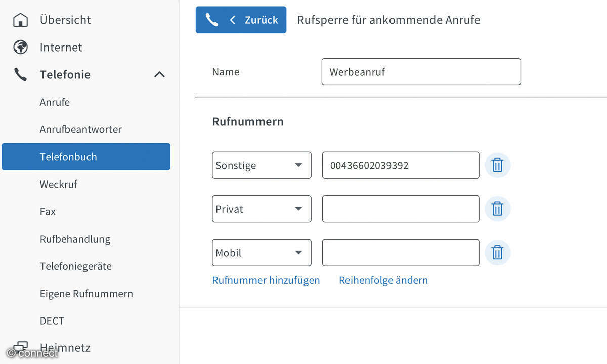The width and height of the screenshot is (607, 364).
Task: Click into the Name field containing Werbeanruf
Action: pos(421,72)
